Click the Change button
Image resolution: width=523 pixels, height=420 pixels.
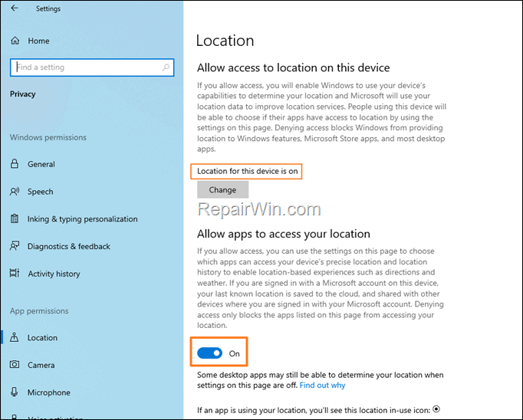(x=223, y=189)
